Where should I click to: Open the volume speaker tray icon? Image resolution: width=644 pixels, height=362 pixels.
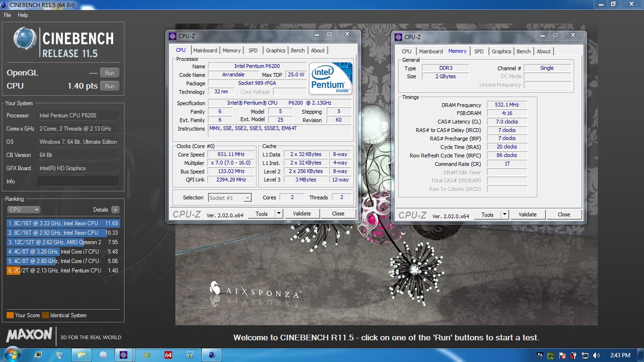[596, 355]
